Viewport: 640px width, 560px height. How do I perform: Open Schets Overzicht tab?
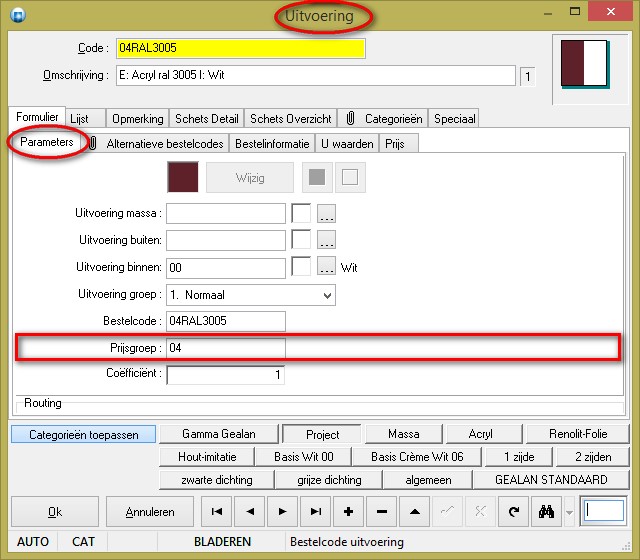coord(291,119)
